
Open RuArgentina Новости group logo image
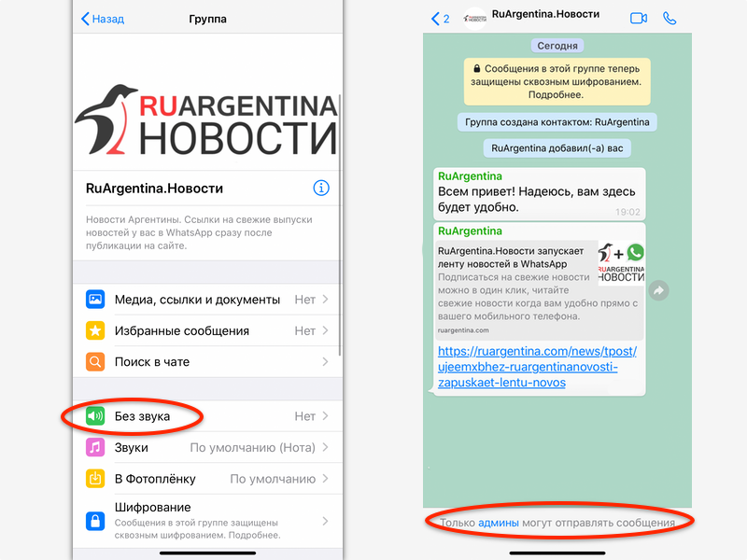[x=206, y=120]
